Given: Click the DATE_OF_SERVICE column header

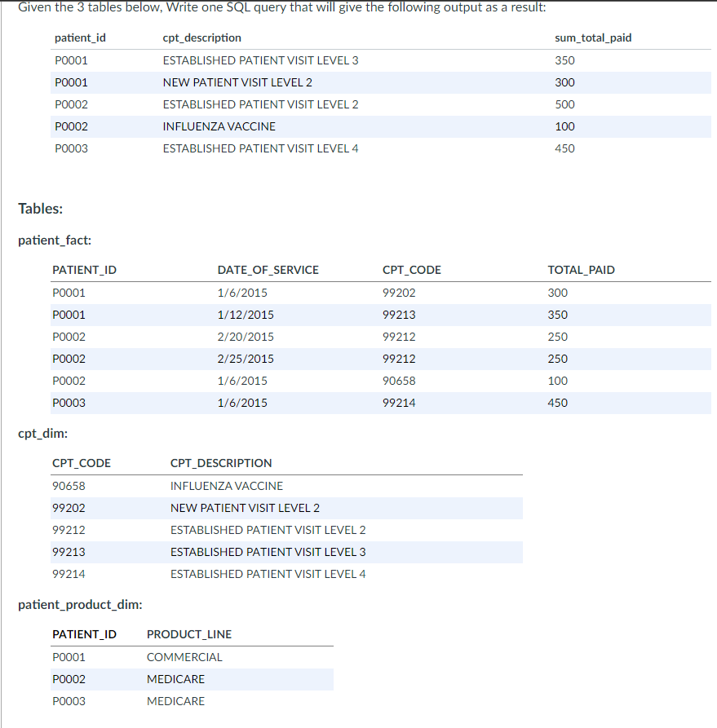Looking at the screenshot, I should point(268,270).
